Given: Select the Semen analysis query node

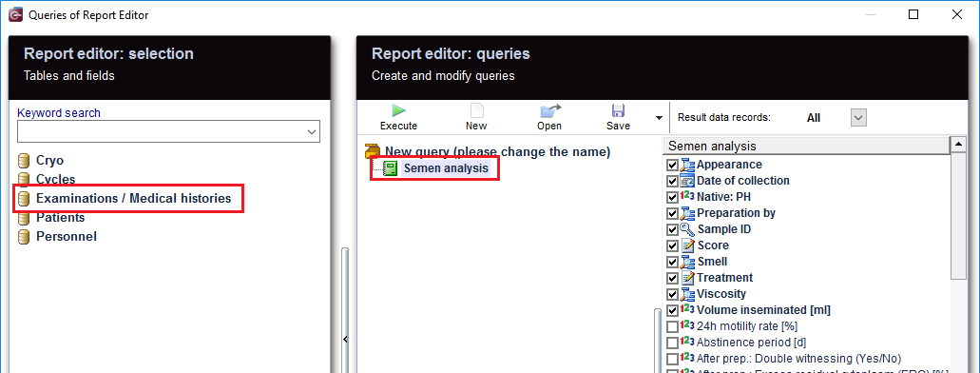Looking at the screenshot, I should tap(446, 168).
